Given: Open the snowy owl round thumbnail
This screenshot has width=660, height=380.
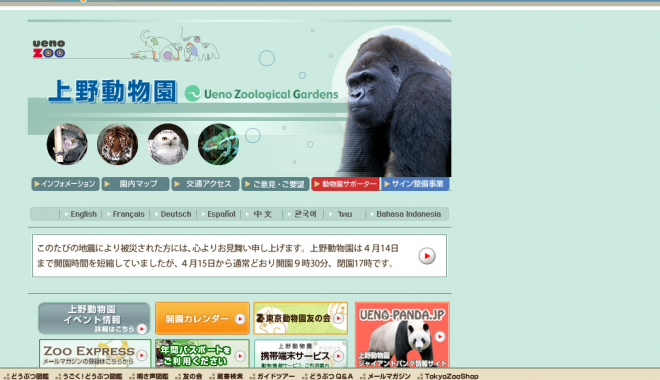Looking at the screenshot, I should click(168, 144).
